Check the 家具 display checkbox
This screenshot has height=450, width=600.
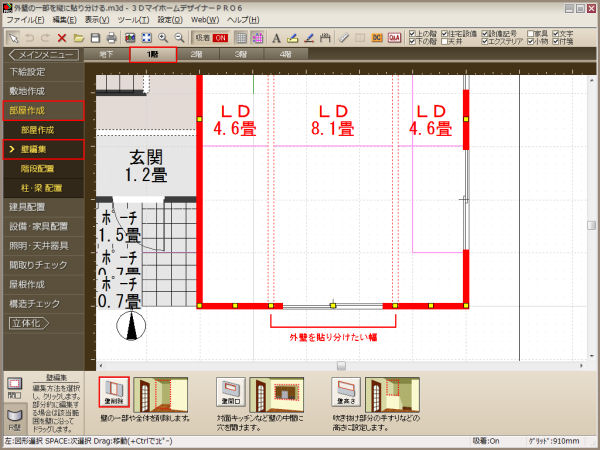tap(531, 32)
